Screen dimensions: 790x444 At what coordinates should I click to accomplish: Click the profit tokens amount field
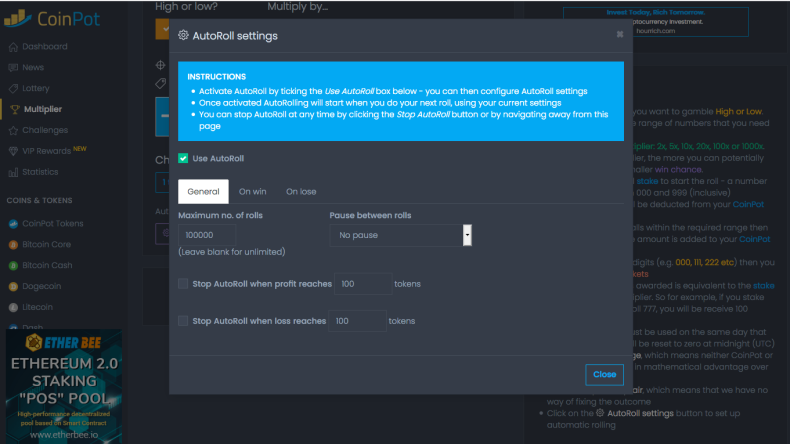click(x=363, y=284)
